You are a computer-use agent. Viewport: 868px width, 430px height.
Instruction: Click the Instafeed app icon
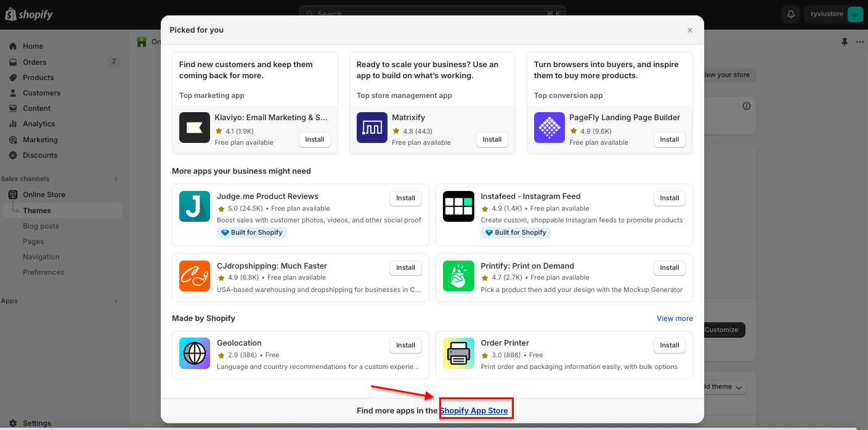(x=459, y=206)
